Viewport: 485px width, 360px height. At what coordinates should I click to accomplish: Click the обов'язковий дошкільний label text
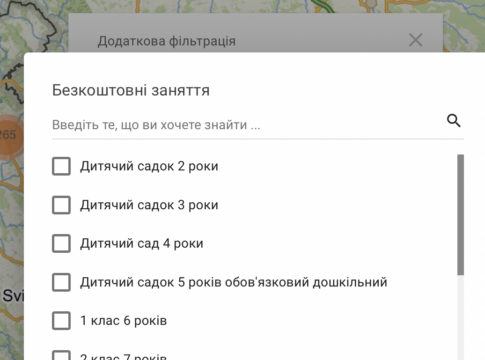(x=306, y=282)
